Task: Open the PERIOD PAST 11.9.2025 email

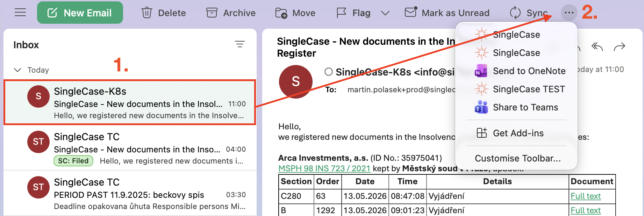Action: click(x=130, y=193)
